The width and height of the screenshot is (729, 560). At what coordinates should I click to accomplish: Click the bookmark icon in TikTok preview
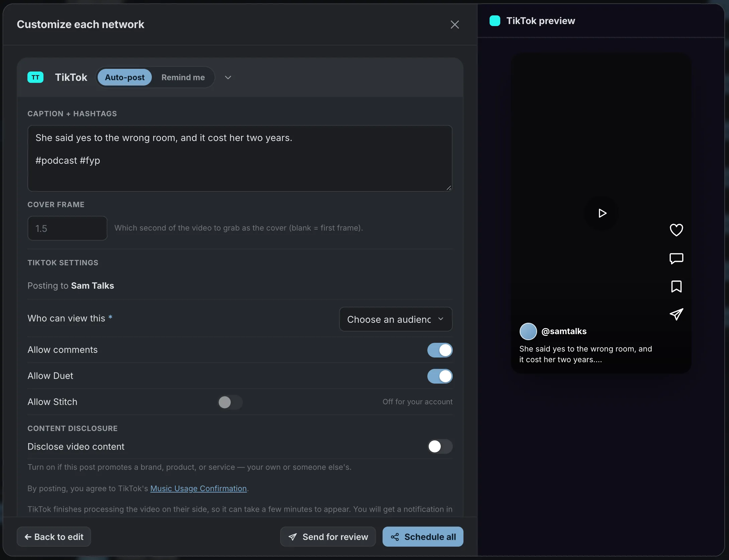[x=676, y=286]
